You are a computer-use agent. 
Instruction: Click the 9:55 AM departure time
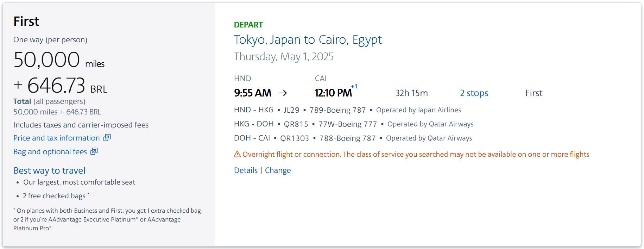pyautogui.click(x=253, y=93)
